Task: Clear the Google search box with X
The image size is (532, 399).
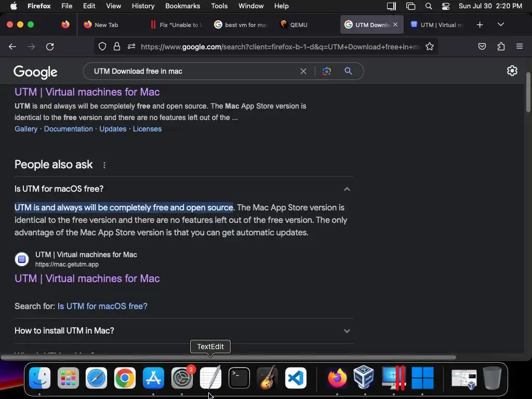Action: click(x=303, y=71)
